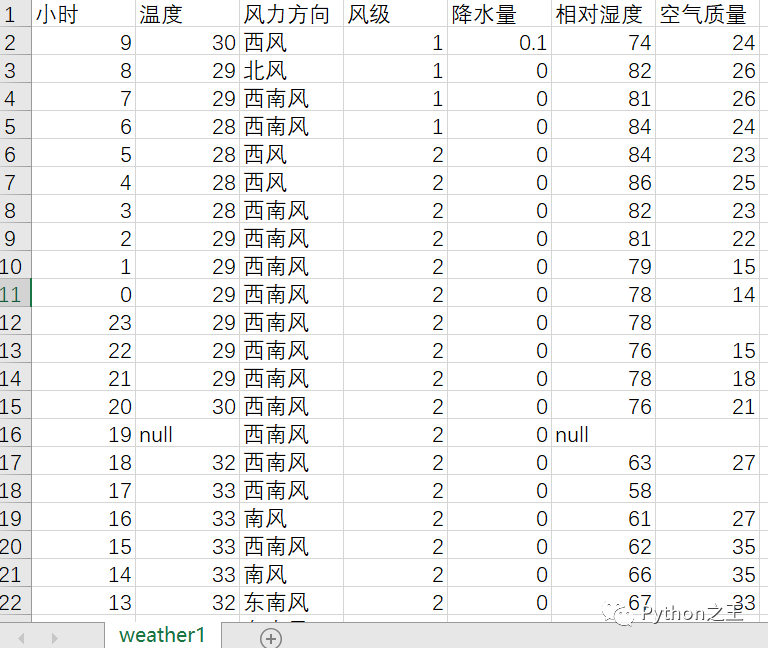Image resolution: width=768 pixels, height=648 pixels.
Task: Select the 降水量 header cell
Action: pos(499,14)
